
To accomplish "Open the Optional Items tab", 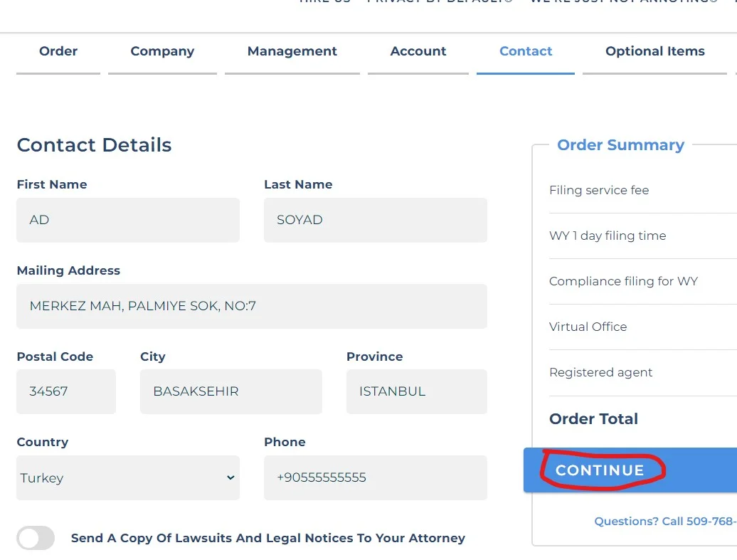I will pos(654,51).
